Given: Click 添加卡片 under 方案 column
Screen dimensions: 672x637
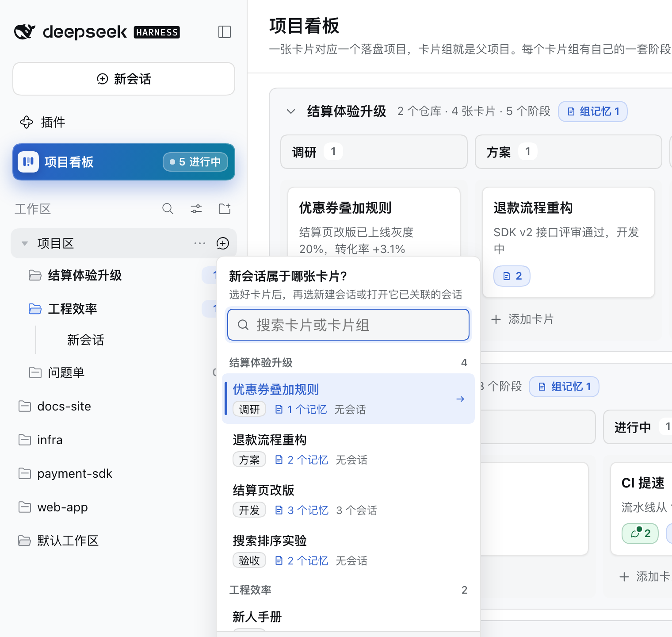Looking at the screenshot, I should point(523,319).
